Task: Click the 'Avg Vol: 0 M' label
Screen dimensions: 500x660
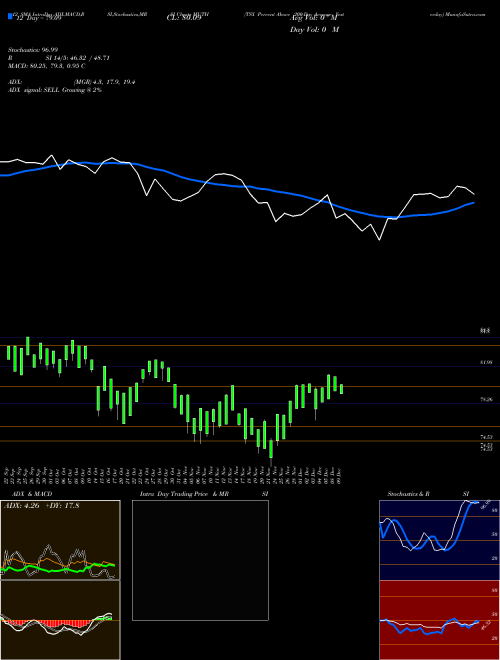Action: coord(314,19)
